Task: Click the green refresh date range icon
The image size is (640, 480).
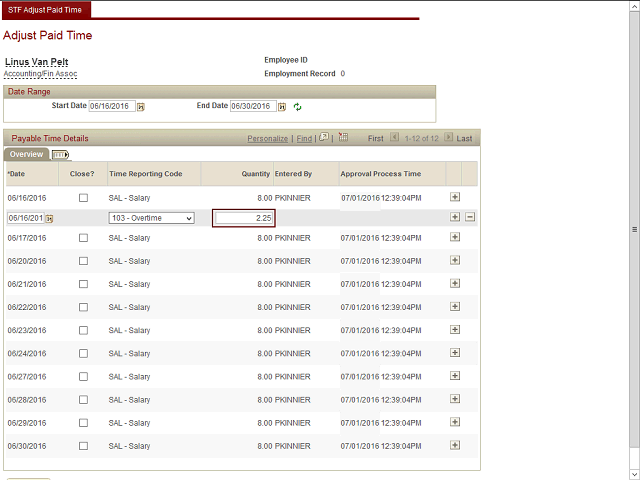Action: [x=297, y=107]
